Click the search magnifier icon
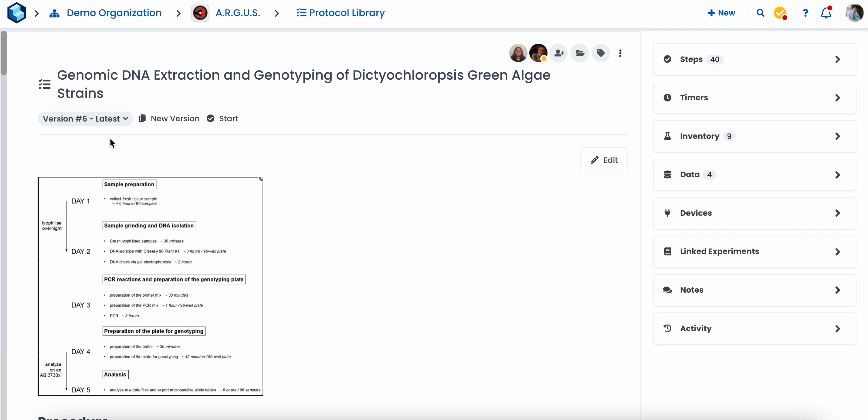The image size is (868, 420). [x=760, y=13]
